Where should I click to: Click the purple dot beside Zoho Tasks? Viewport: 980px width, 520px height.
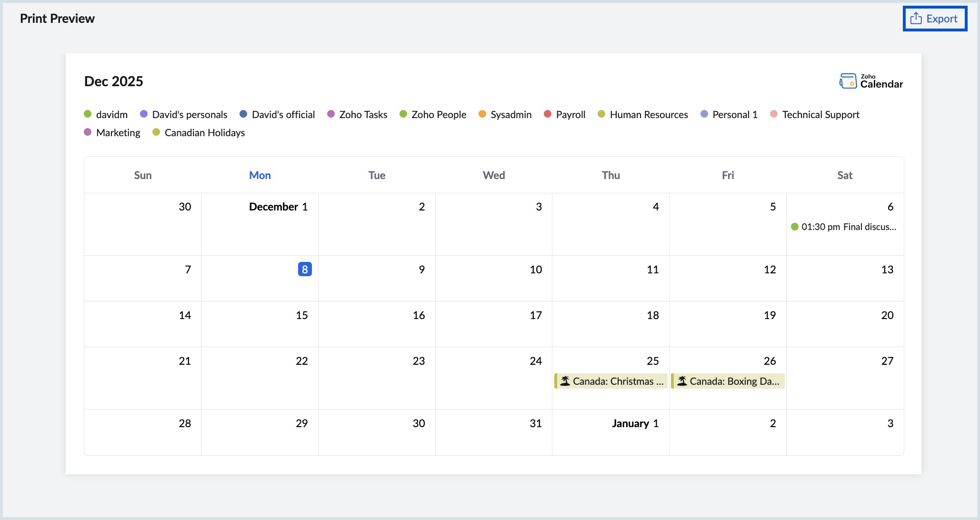pyautogui.click(x=330, y=114)
